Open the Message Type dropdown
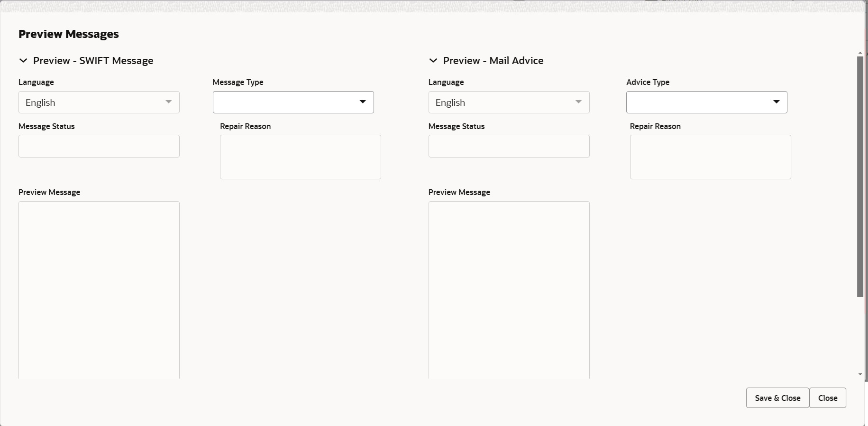 click(x=293, y=102)
